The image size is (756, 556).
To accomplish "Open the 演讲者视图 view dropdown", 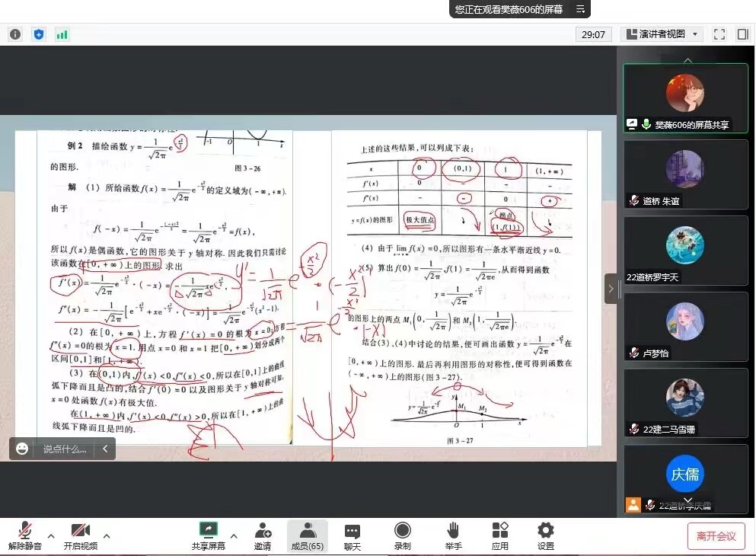I will click(661, 34).
